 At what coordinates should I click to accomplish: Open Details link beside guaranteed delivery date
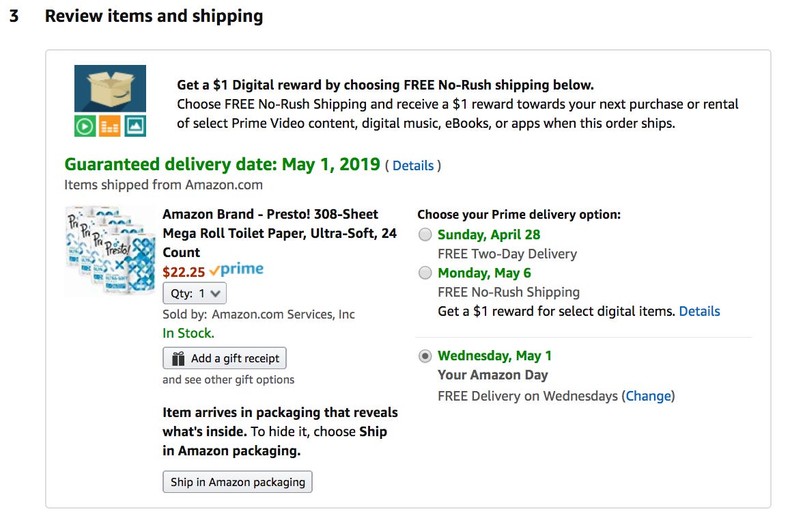pos(413,166)
